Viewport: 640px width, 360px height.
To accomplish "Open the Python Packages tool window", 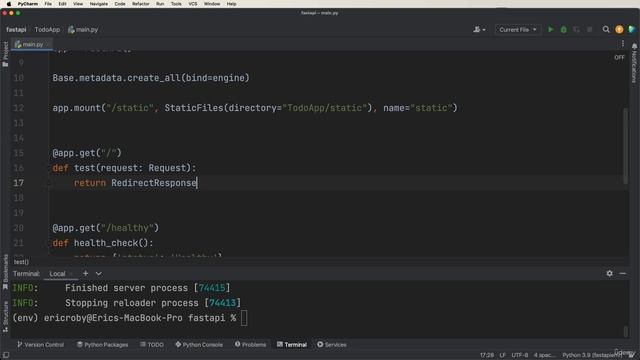I will [102, 344].
